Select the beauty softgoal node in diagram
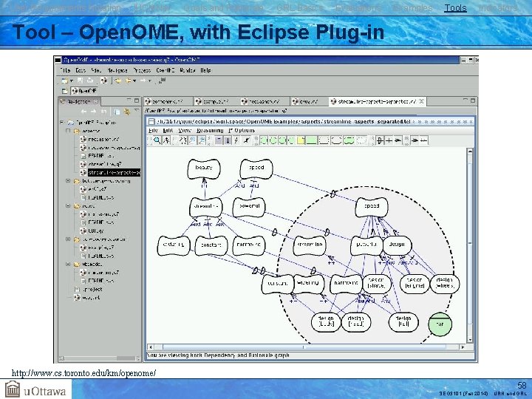The image size is (532, 399). tap(204, 168)
